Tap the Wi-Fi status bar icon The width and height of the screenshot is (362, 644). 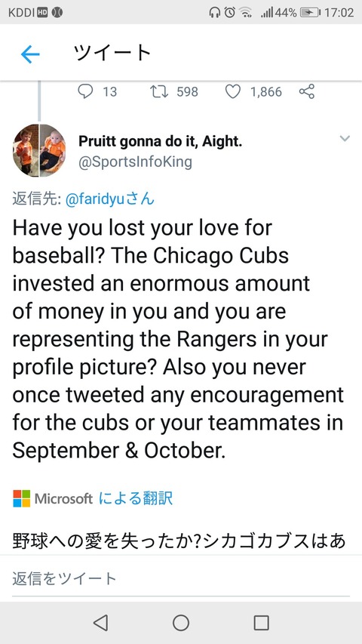(x=246, y=13)
